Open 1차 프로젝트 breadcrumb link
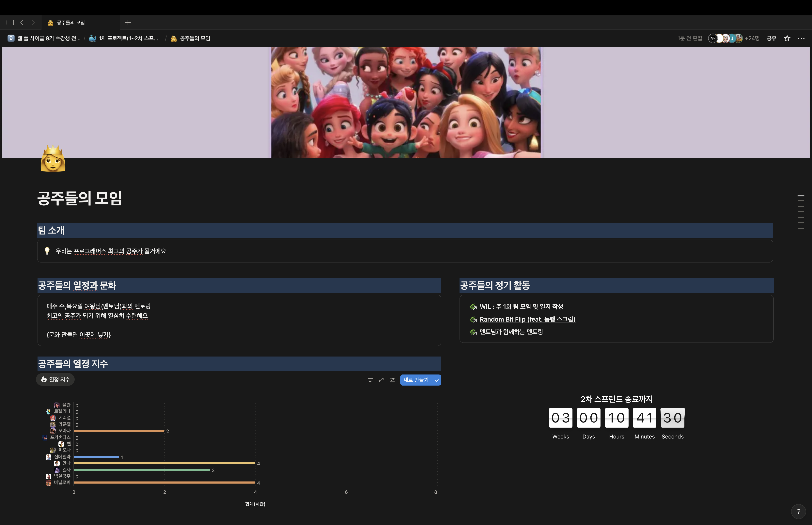This screenshot has height=525, width=812. [124, 38]
